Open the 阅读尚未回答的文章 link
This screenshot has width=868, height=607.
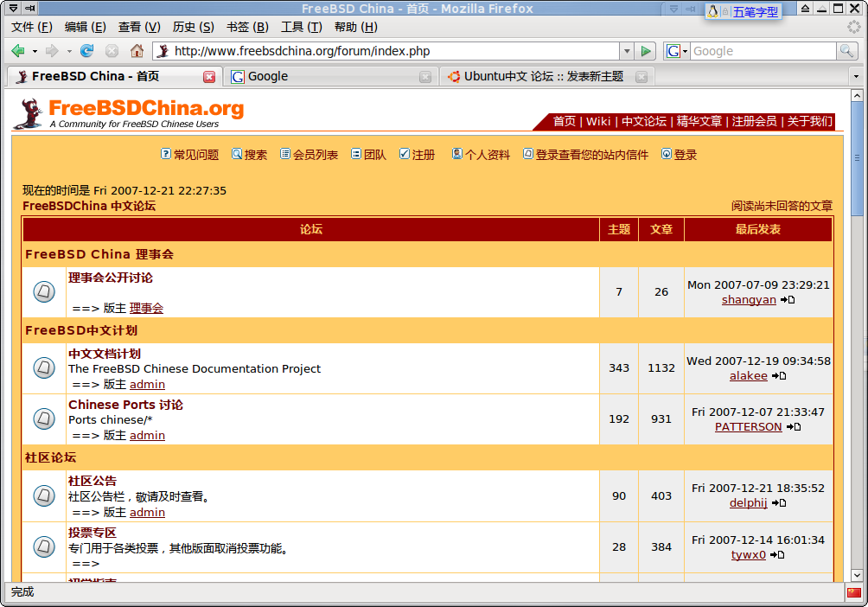tap(782, 206)
